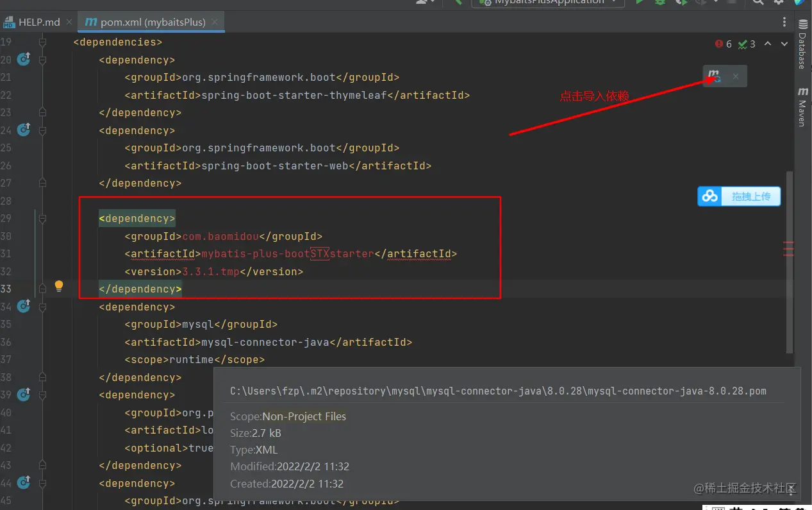The height and width of the screenshot is (510, 812).
Task: Click the green Run triangle in the toolbar
Action: (x=639, y=2)
